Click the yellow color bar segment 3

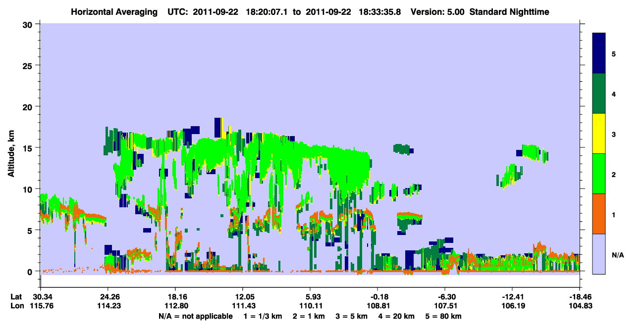click(x=599, y=134)
